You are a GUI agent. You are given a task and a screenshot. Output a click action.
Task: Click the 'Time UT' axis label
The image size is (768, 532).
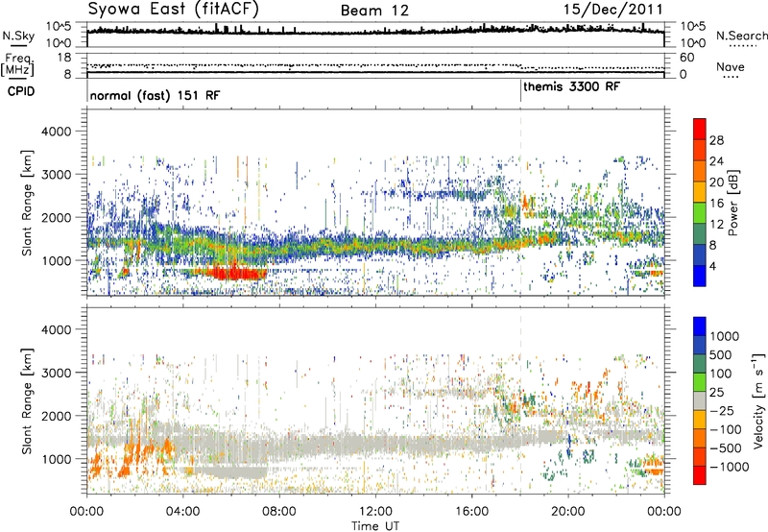(x=375, y=526)
